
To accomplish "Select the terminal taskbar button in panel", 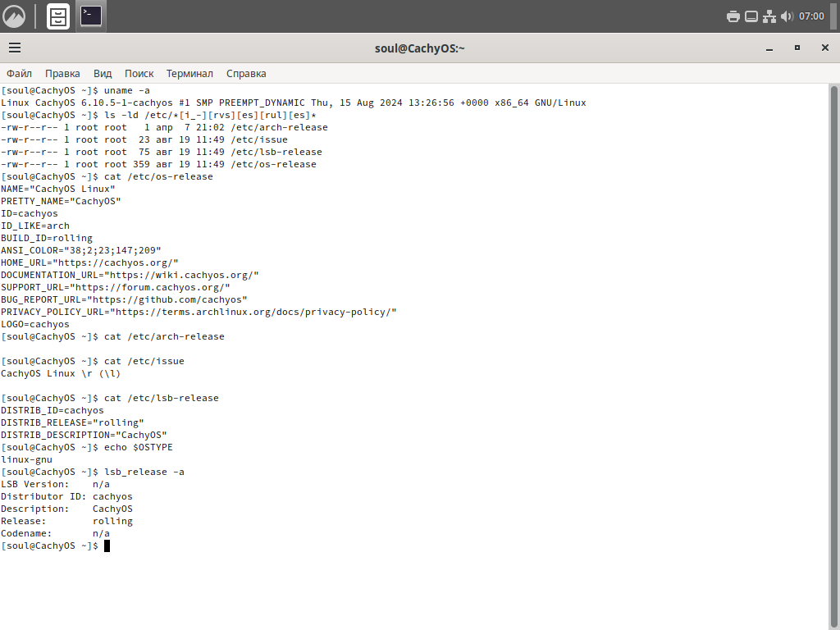I will point(91,16).
